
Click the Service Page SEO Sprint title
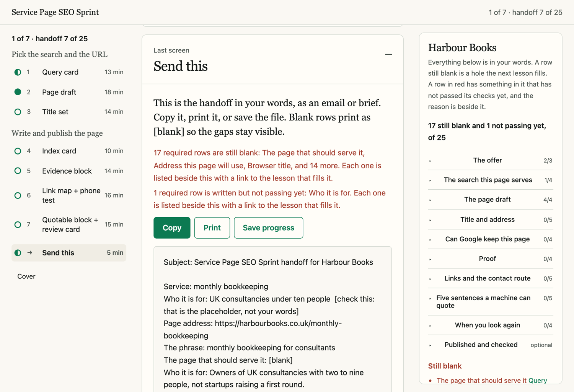55,12
